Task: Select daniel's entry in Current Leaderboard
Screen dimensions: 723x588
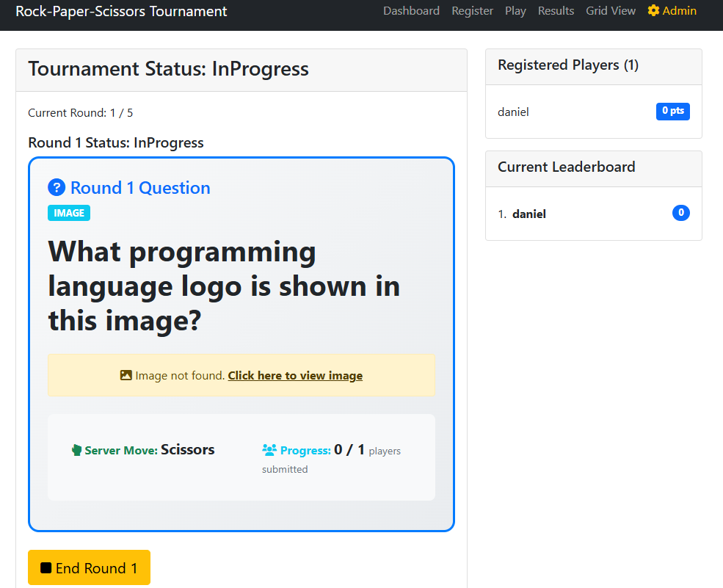Action: click(528, 214)
